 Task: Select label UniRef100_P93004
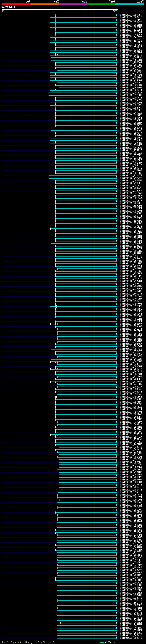[x=131, y=63]
